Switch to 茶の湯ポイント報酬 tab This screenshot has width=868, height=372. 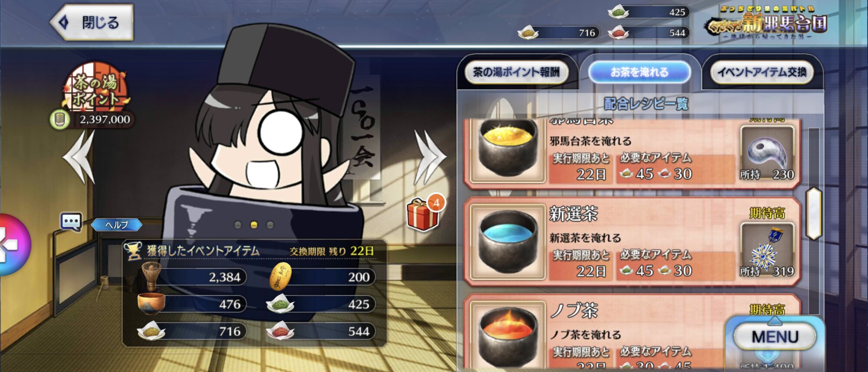click(516, 72)
